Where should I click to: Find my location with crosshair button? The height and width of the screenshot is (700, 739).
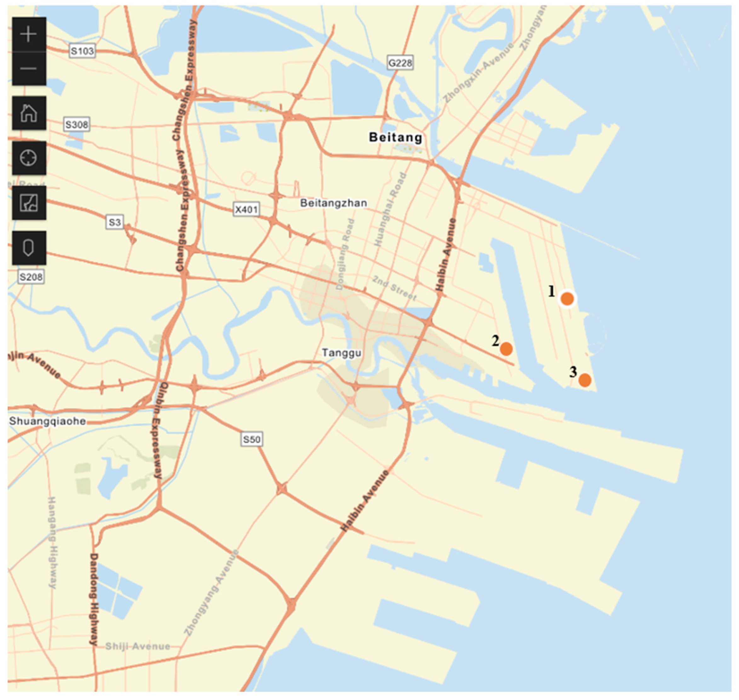[29, 158]
